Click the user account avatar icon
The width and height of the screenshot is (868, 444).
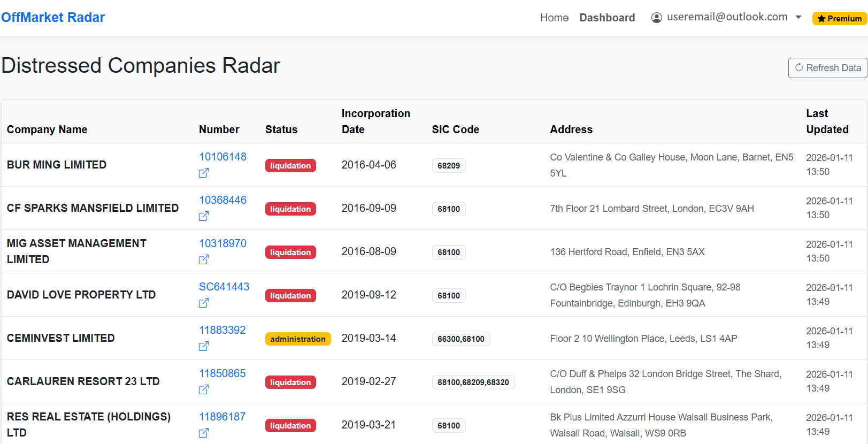(x=656, y=18)
